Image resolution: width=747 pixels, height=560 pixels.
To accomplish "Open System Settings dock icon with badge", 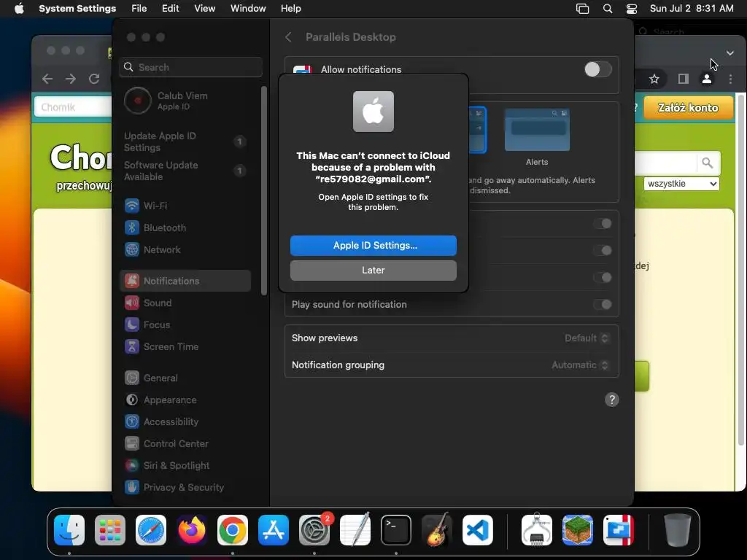I will pos(314,530).
